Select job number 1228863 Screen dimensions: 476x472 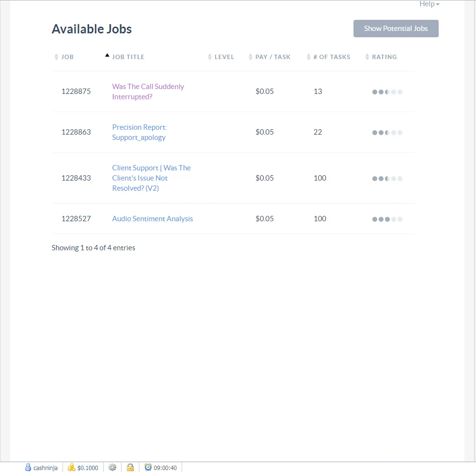point(76,132)
